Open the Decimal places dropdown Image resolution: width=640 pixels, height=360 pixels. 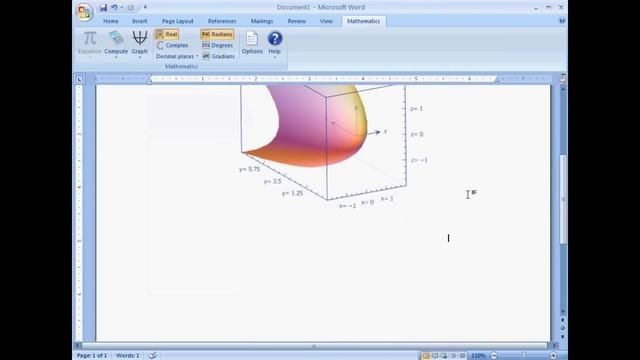click(177, 56)
